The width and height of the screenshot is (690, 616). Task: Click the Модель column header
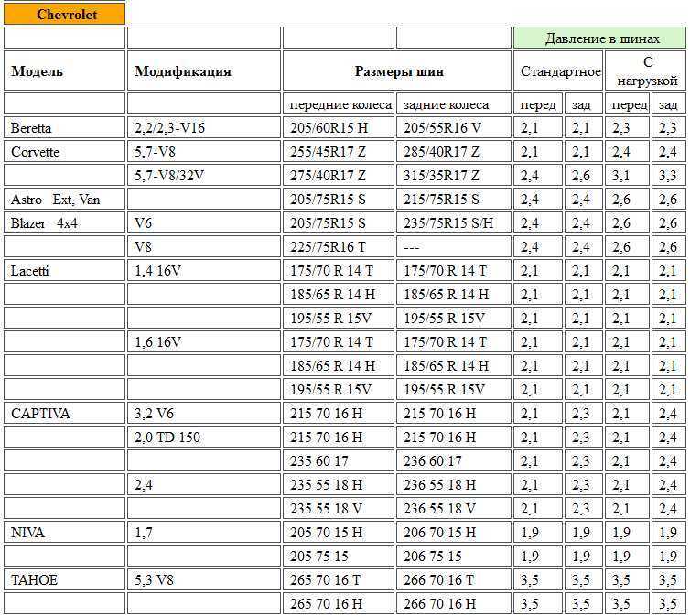(64, 70)
